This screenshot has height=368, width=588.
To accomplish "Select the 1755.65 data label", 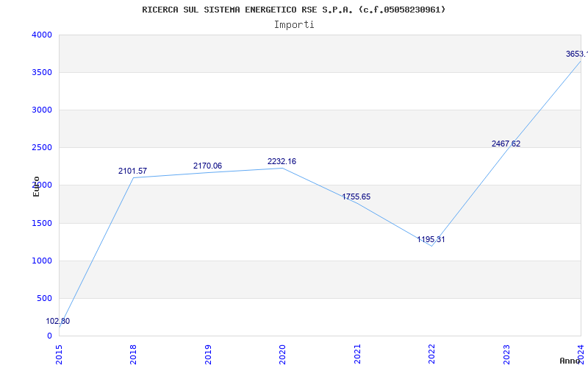I will coord(356,197).
